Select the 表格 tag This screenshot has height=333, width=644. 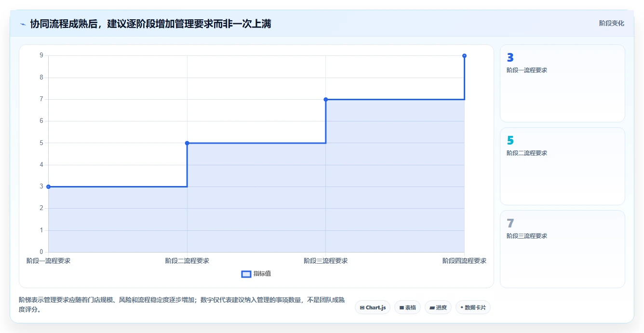click(x=408, y=307)
